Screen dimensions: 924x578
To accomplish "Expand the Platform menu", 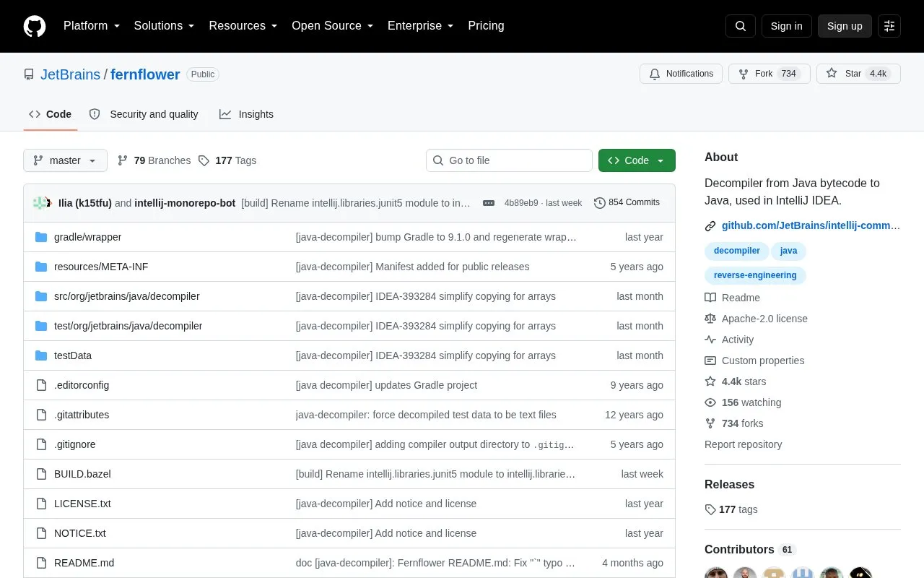I will (92, 26).
